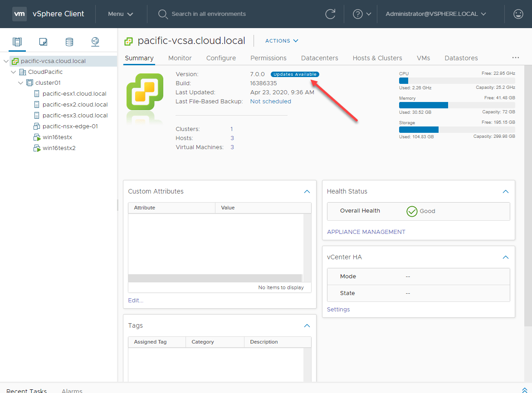Sort by Value column header

click(264, 208)
